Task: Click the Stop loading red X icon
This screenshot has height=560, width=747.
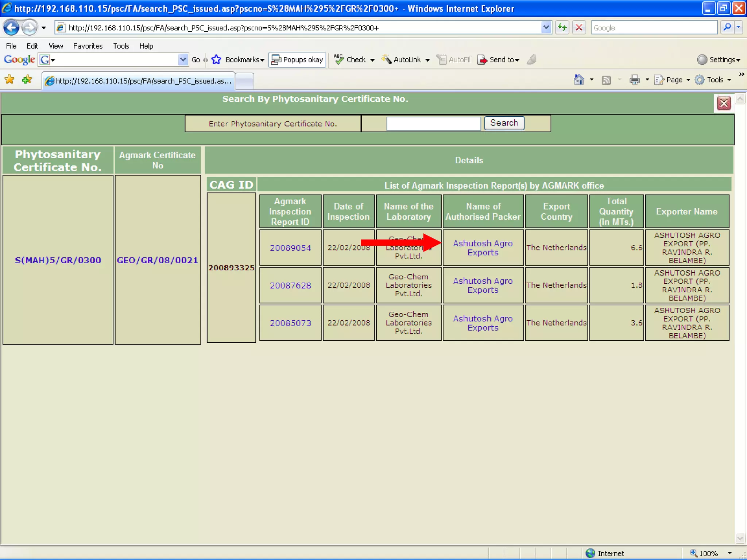Action: point(579,28)
